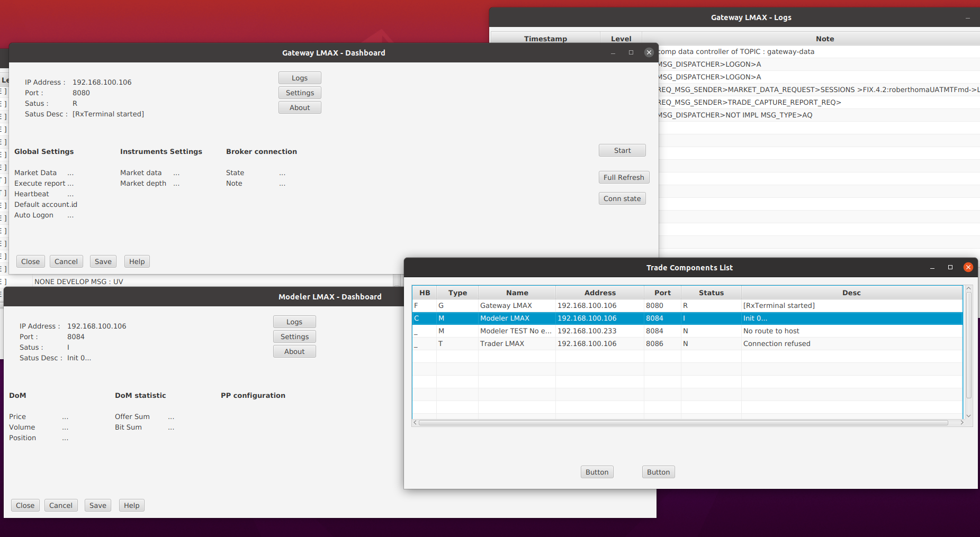This screenshot has height=537, width=980.
Task: Open the Auto Logon configuration ellipsis
Action: 70,215
